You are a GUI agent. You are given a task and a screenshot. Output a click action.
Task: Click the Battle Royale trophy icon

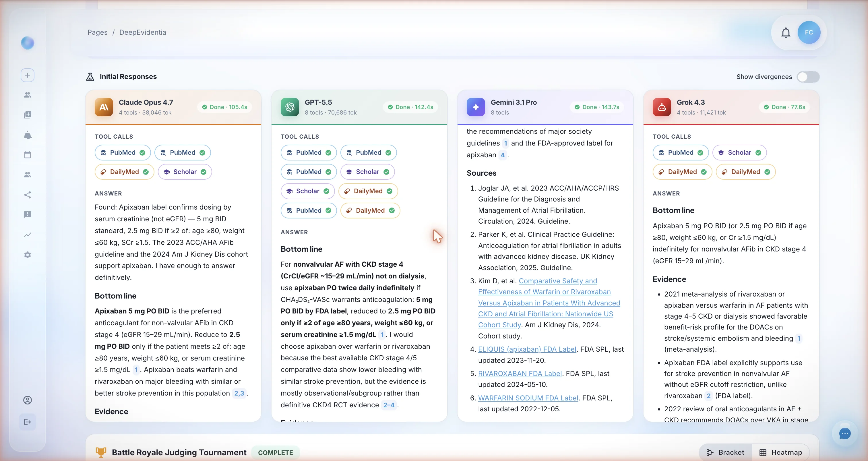pyautogui.click(x=101, y=452)
